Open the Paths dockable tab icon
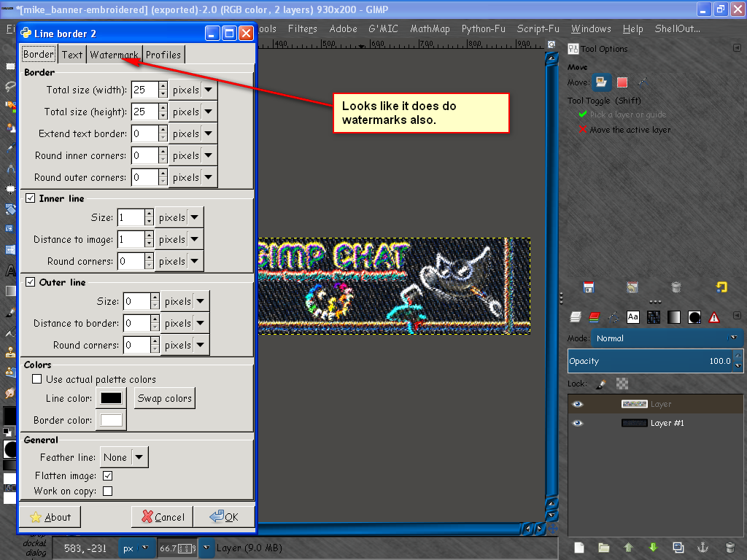Screen dimensions: 747x560 (614, 317)
